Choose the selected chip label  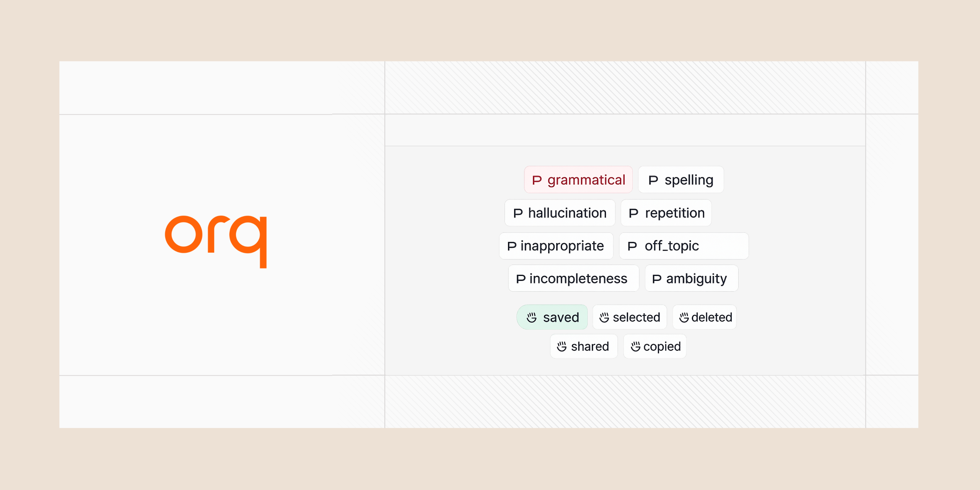[x=637, y=317]
